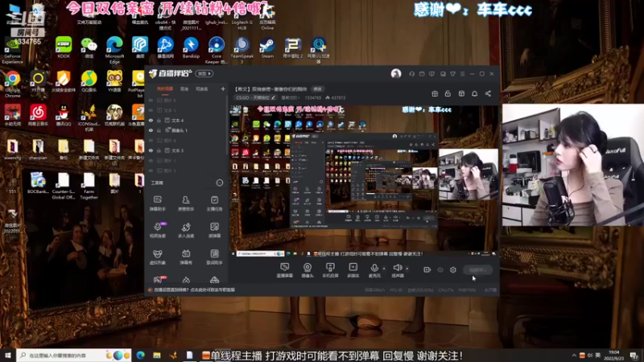Toggle lock icon of 文本 4 layer
The height and width of the screenshot is (362, 644).
tap(159, 120)
